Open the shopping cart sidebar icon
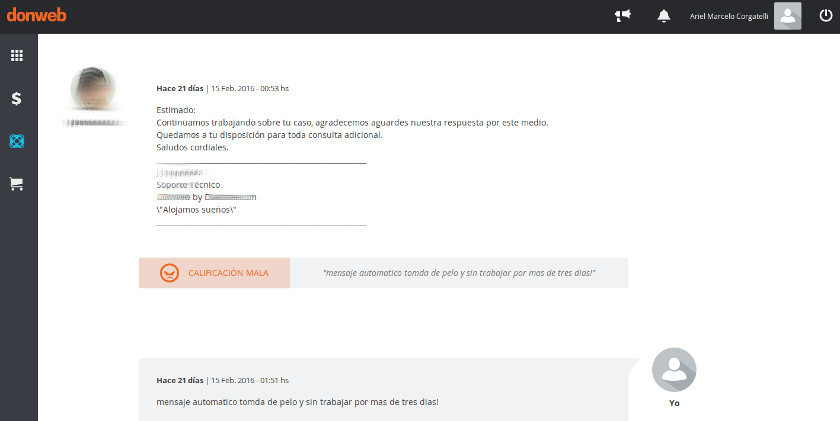This screenshot has height=421, width=840. point(17,184)
